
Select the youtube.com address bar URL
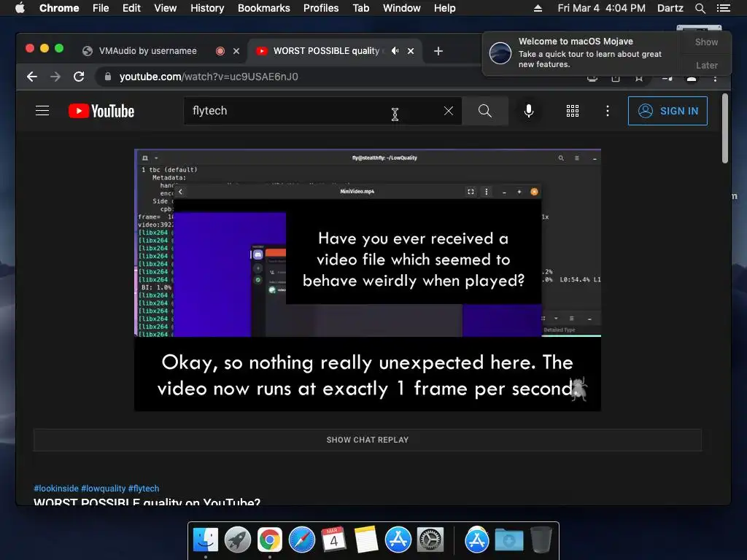209,77
